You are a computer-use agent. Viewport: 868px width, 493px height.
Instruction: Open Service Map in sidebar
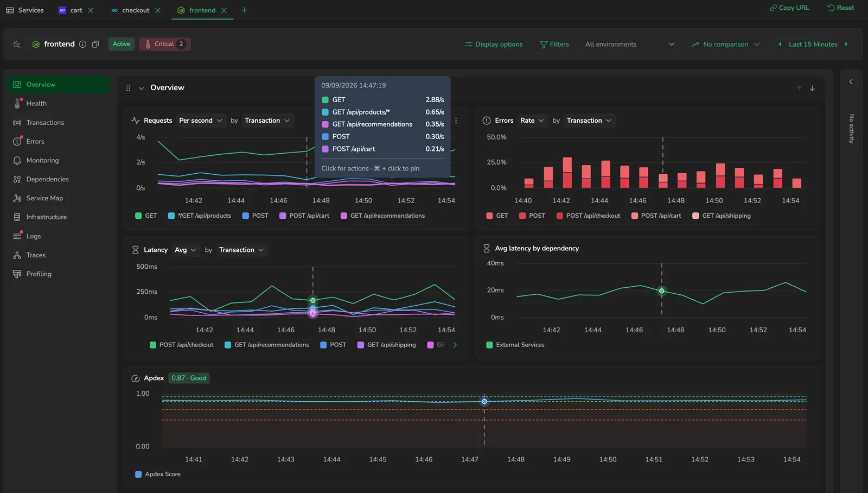[59, 198]
